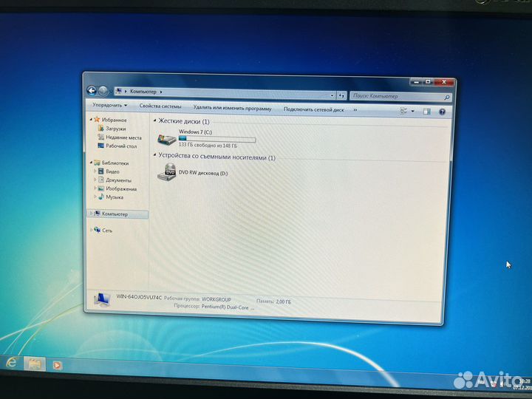Select the Windows 7 (C:) drive icon
Viewport: 532px width, 399px height.
pyautogui.click(x=166, y=139)
